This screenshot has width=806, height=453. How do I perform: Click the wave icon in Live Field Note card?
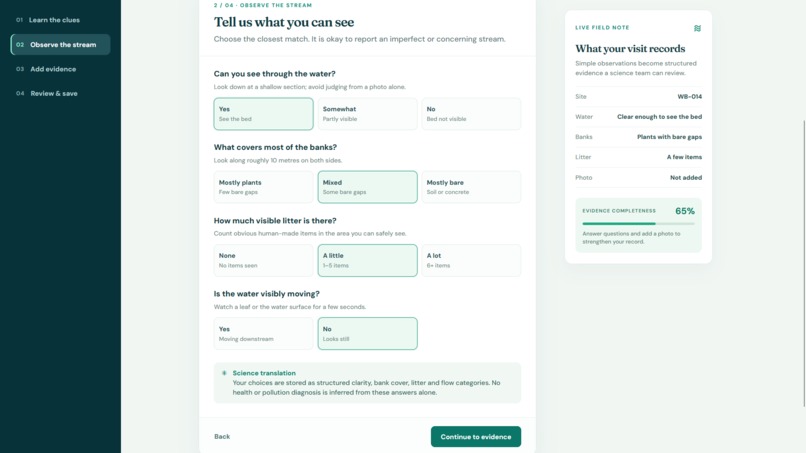697,28
